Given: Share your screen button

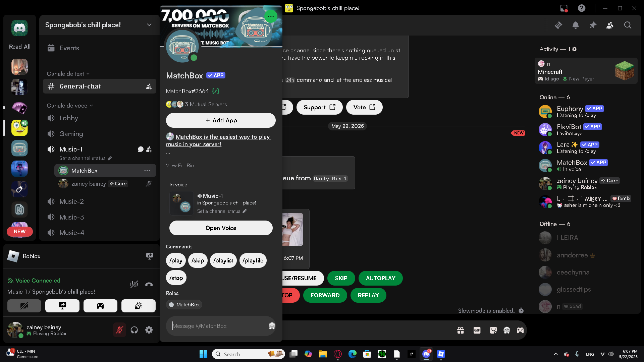Looking at the screenshot, I should click(x=62, y=306).
